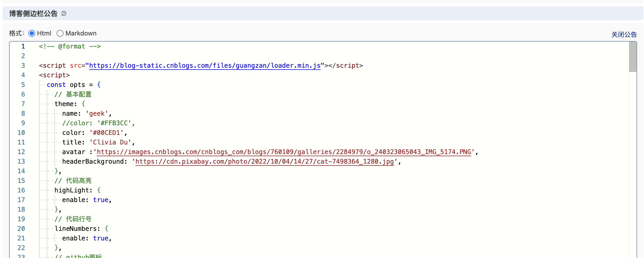Click the '// 代码行号' comment

tap(73, 219)
